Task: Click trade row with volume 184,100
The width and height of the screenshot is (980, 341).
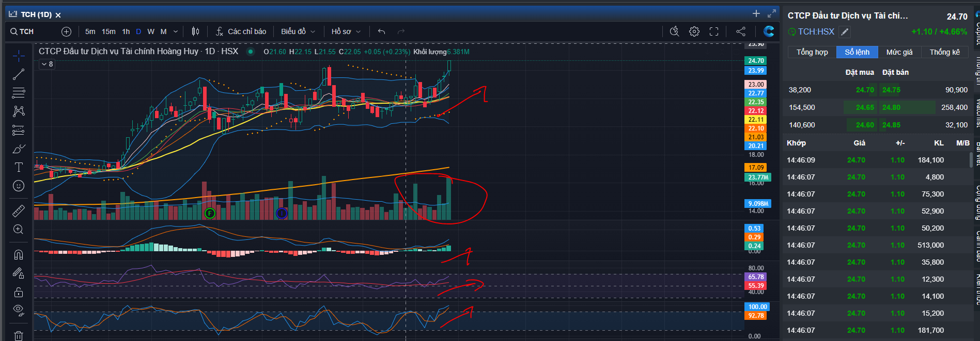Action: [x=877, y=160]
